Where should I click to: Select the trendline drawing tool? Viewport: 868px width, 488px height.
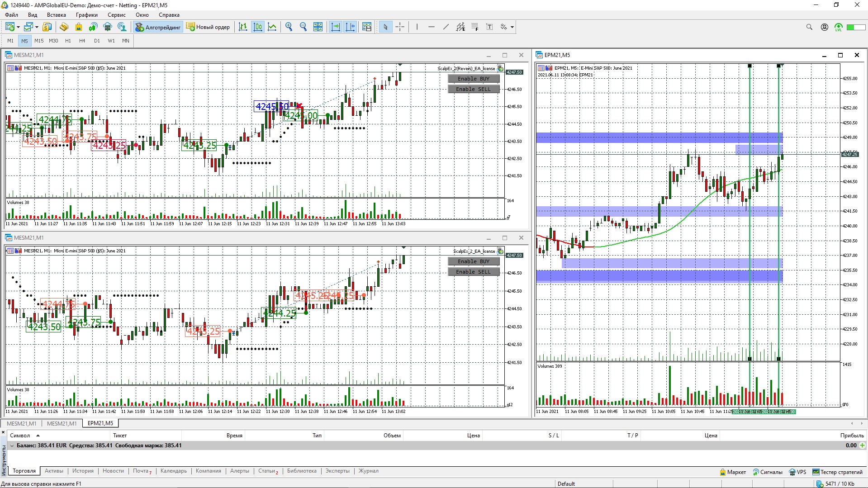pos(446,27)
